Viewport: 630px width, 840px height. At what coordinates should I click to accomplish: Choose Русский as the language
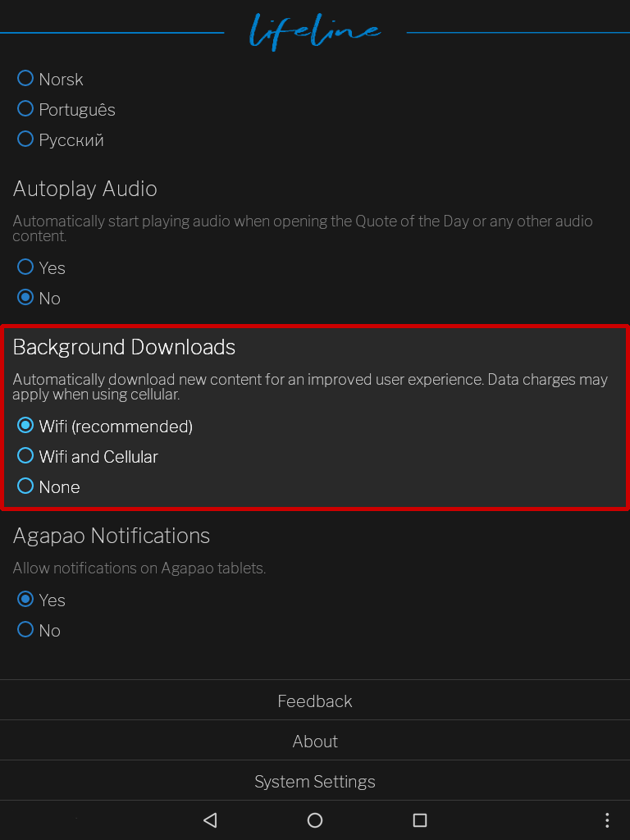pyautogui.click(x=61, y=139)
